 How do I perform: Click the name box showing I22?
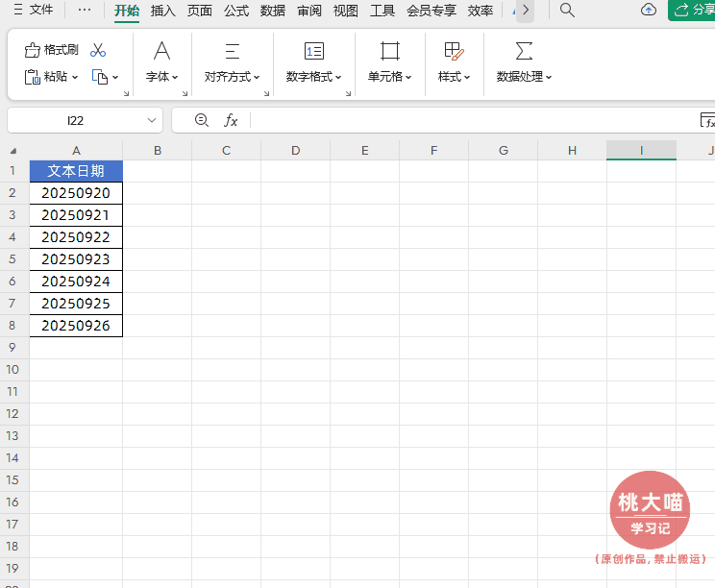pyautogui.click(x=75, y=120)
